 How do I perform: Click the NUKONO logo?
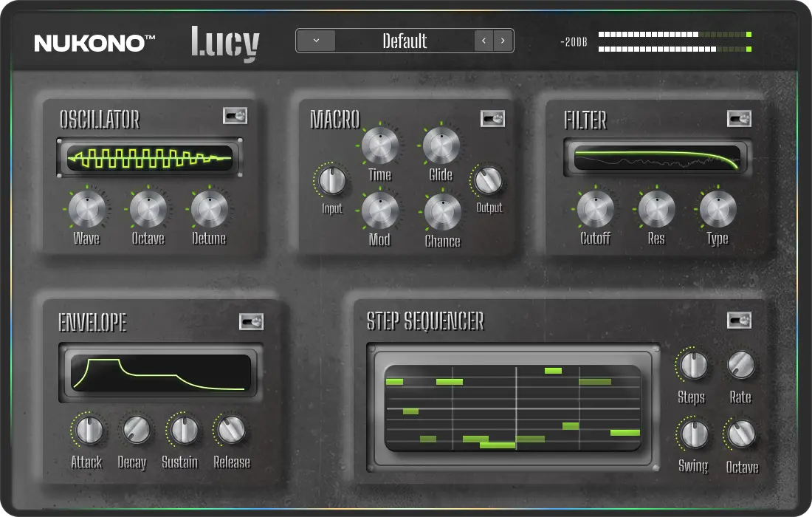click(x=94, y=43)
